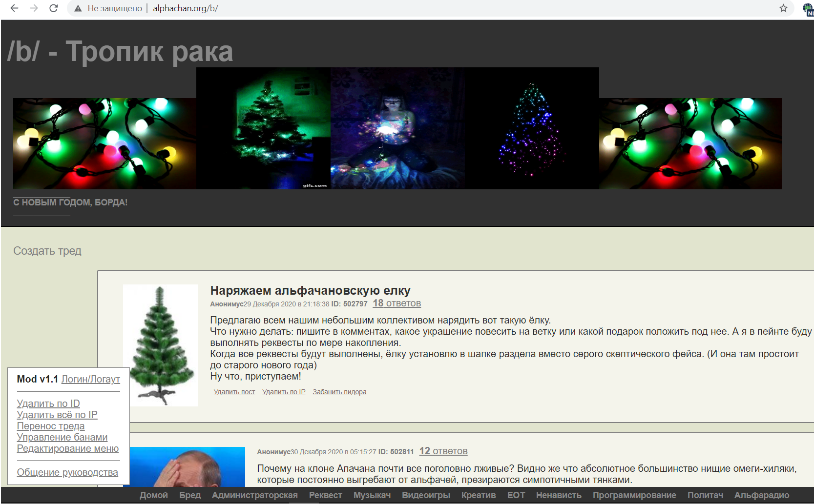Bookmark page with the star icon
This screenshot has height=504, width=814.
point(783,8)
